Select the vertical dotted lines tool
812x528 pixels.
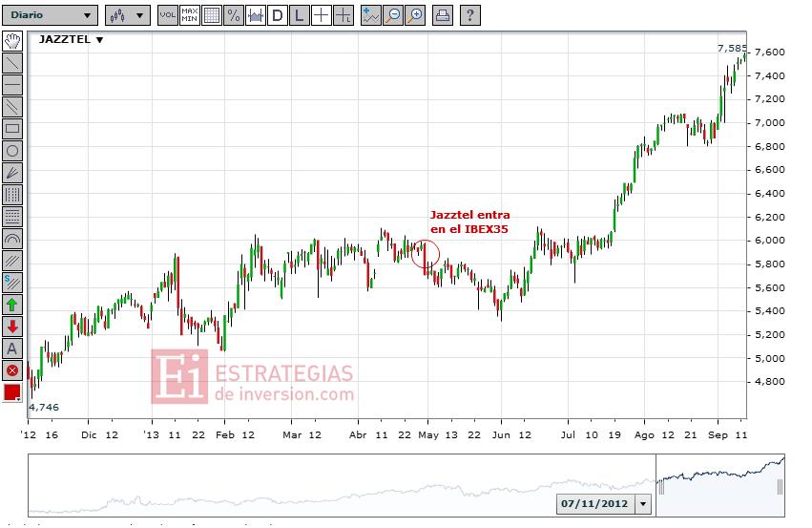pyautogui.click(x=12, y=195)
